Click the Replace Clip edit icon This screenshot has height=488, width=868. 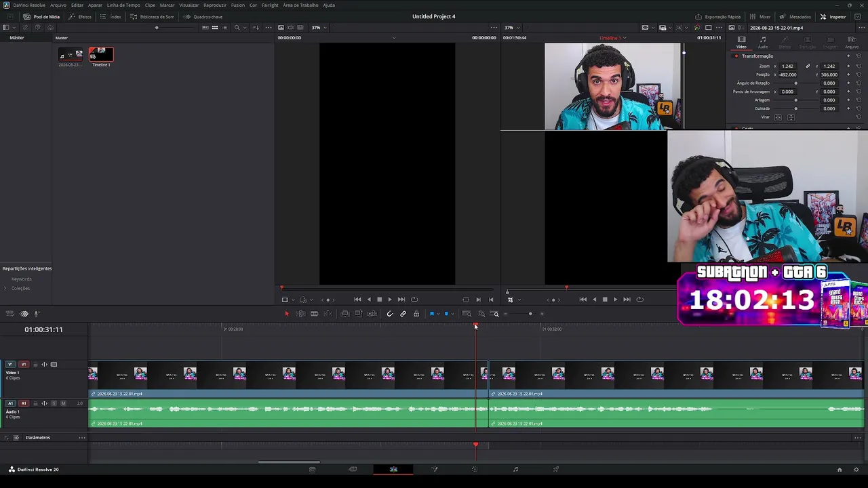click(x=372, y=314)
